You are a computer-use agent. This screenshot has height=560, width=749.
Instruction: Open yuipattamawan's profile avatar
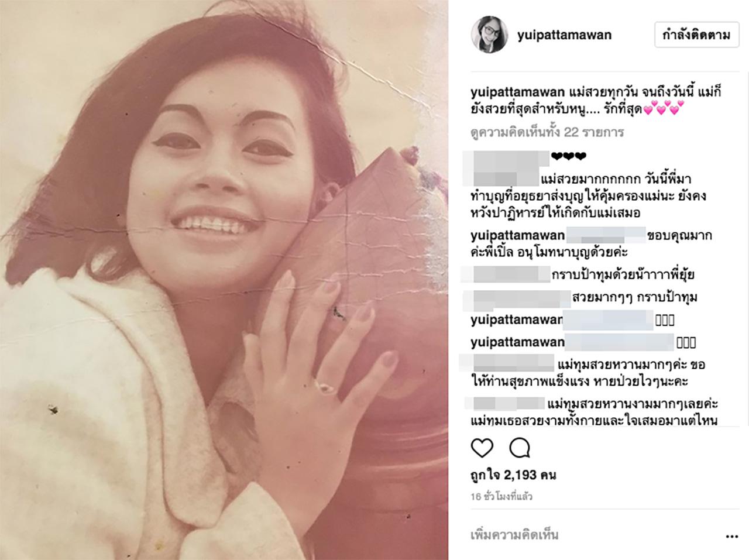click(489, 35)
